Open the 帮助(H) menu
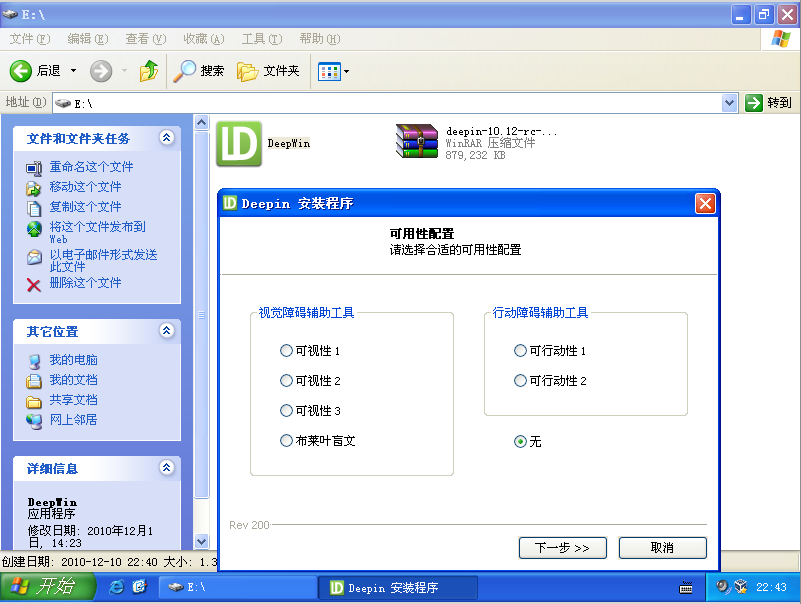The height and width of the screenshot is (604, 801). point(320,39)
